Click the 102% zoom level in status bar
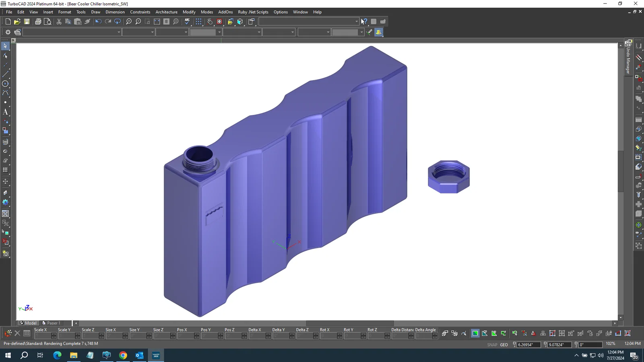This screenshot has width=644, height=362. [611, 344]
